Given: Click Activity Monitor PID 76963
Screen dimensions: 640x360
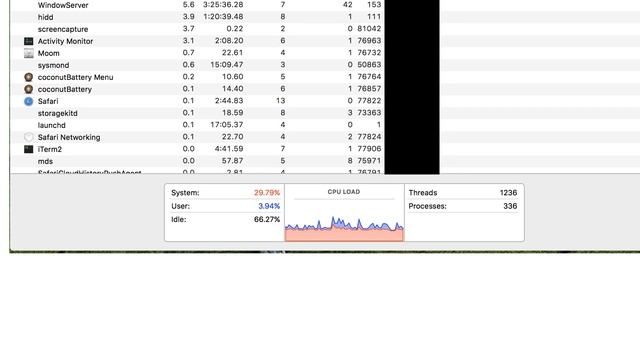Looking at the screenshot, I should click(369, 41).
